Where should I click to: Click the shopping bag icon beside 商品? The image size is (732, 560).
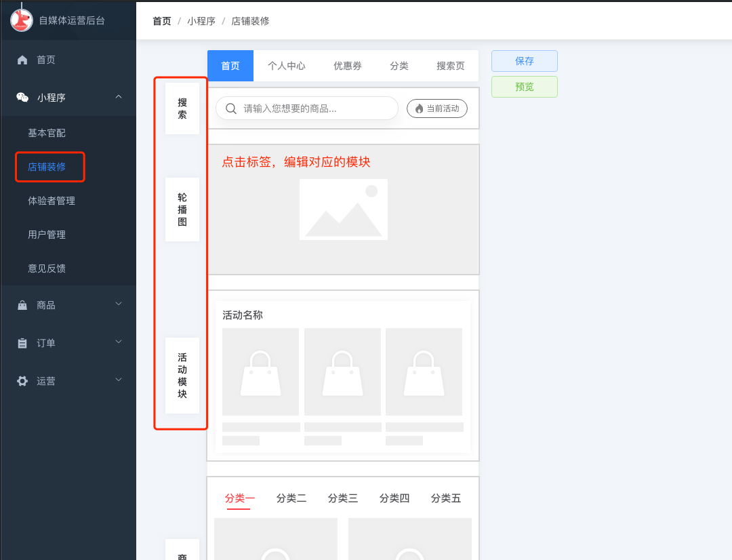coord(22,306)
